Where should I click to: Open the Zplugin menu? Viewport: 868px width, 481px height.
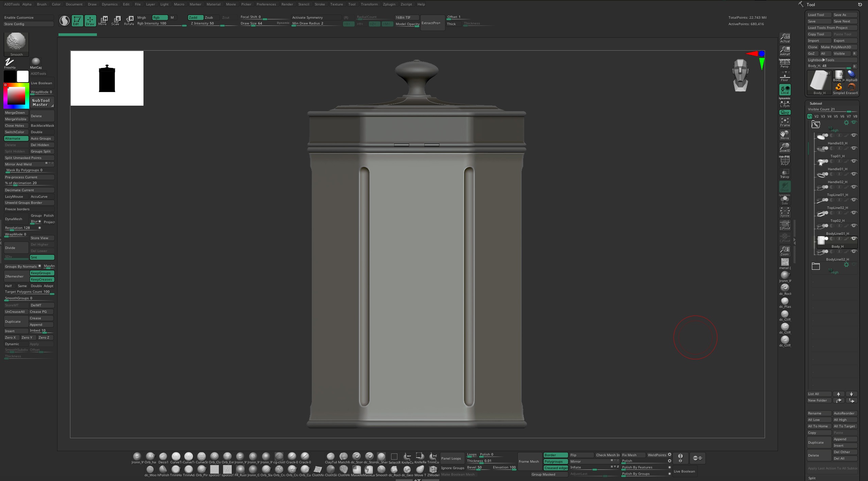coord(389,4)
